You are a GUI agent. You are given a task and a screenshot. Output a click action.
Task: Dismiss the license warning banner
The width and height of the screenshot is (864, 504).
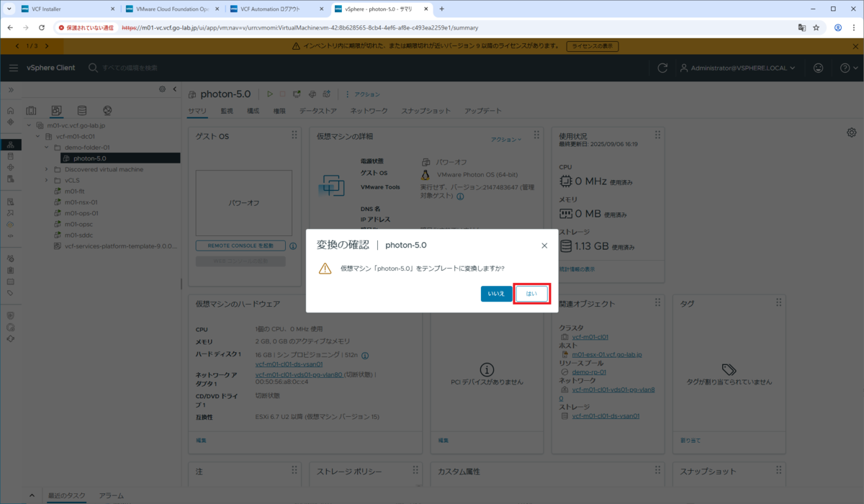(x=855, y=46)
